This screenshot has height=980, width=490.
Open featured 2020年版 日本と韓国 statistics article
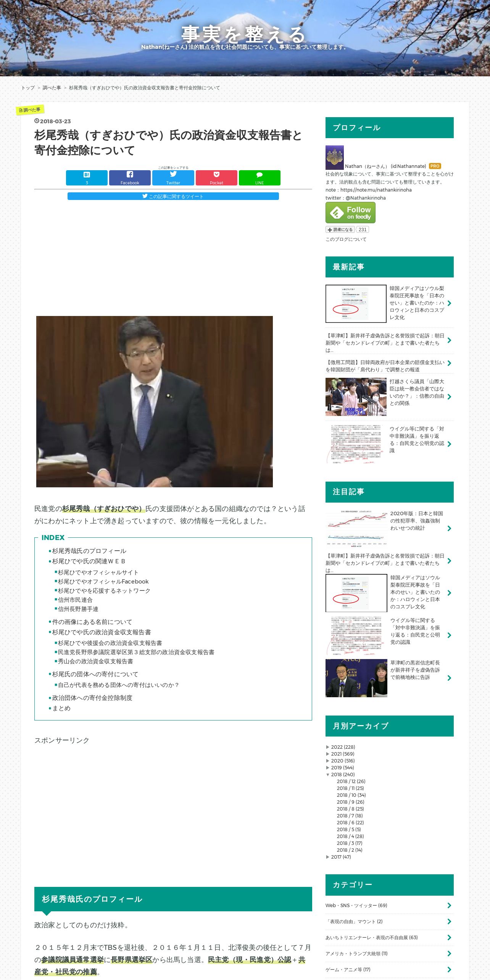pyautogui.click(x=416, y=521)
